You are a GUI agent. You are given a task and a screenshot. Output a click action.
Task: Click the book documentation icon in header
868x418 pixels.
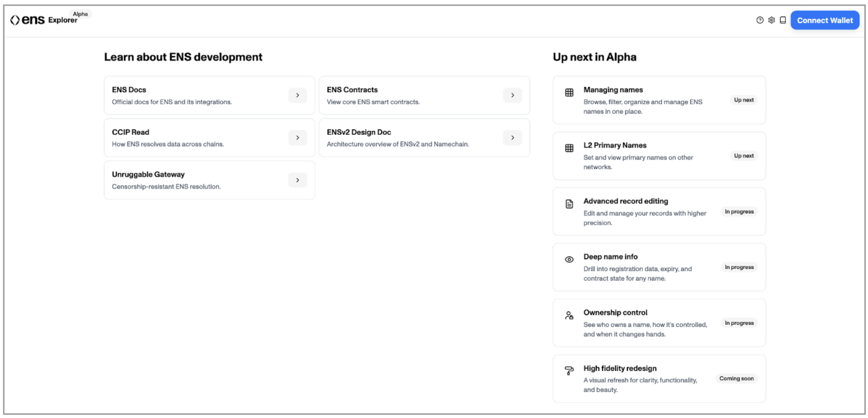[783, 20]
